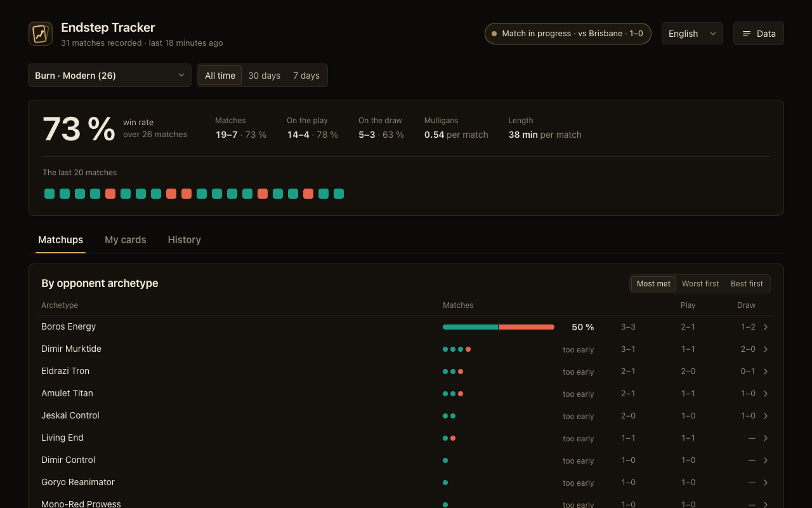Click the Goryo Reanimator archetype name
This screenshot has width=812, height=508.
78,482
